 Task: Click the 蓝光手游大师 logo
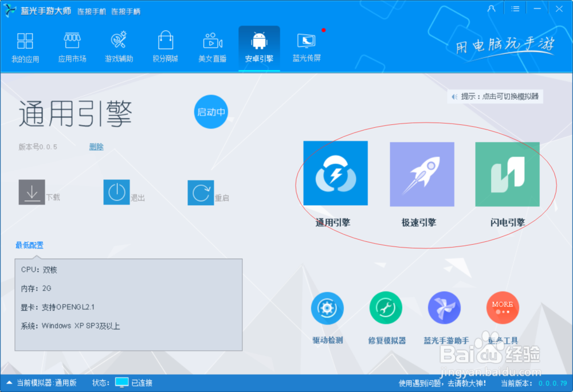click(x=10, y=10)
